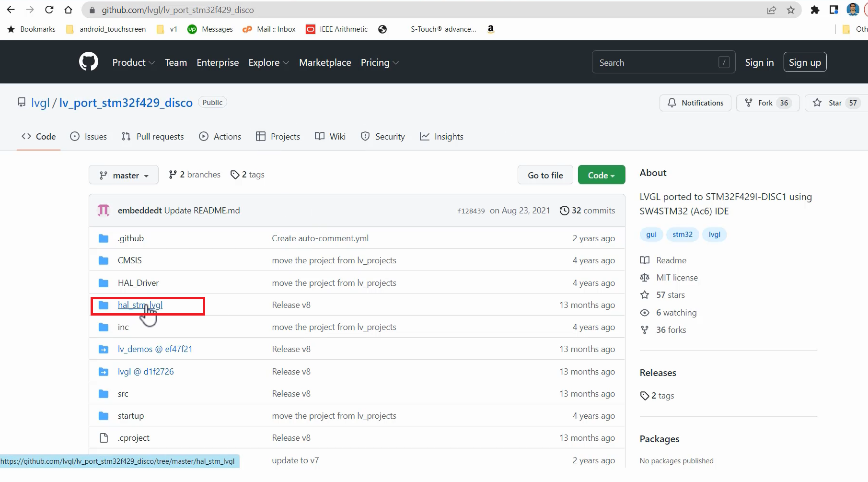This screenshot has width=868, height=482.
Task: Open the Projects tab
Action: tap(278, 137)
